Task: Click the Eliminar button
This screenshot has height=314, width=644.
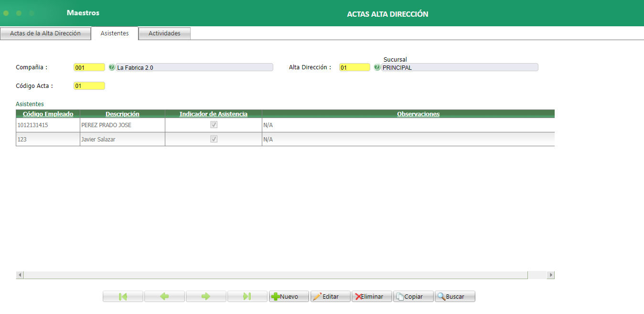Action: click(372, 296)
